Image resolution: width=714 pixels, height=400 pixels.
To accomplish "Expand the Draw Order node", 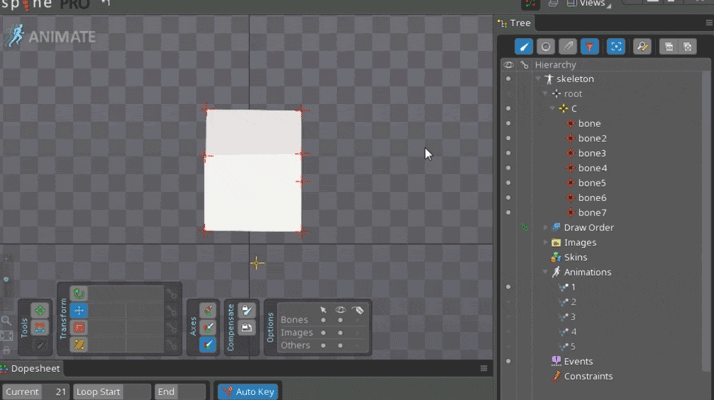I will coord(545,228).
